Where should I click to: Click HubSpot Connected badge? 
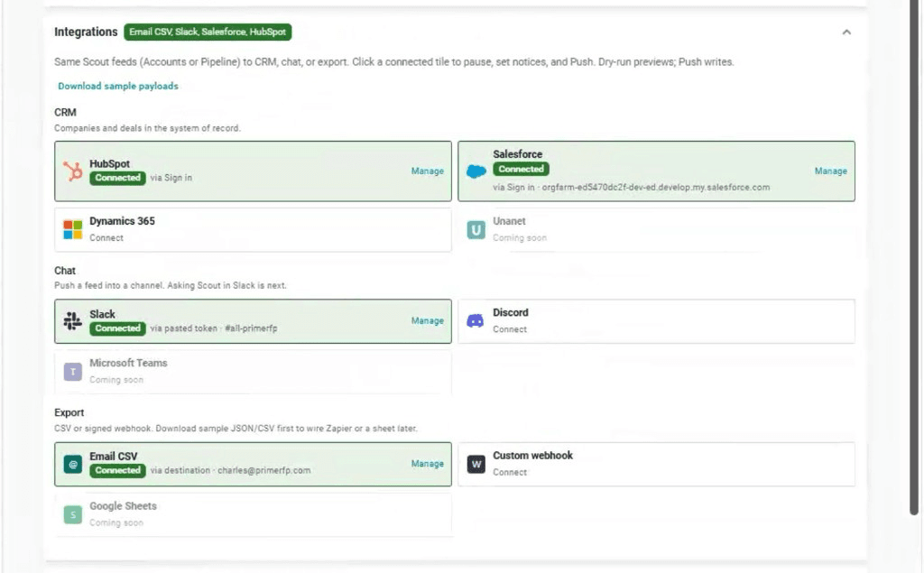(x=118, y=178)
